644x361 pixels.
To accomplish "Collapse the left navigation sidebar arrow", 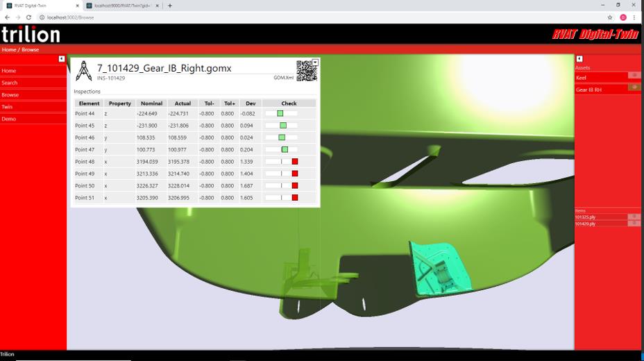I will [x=62, y=59].
